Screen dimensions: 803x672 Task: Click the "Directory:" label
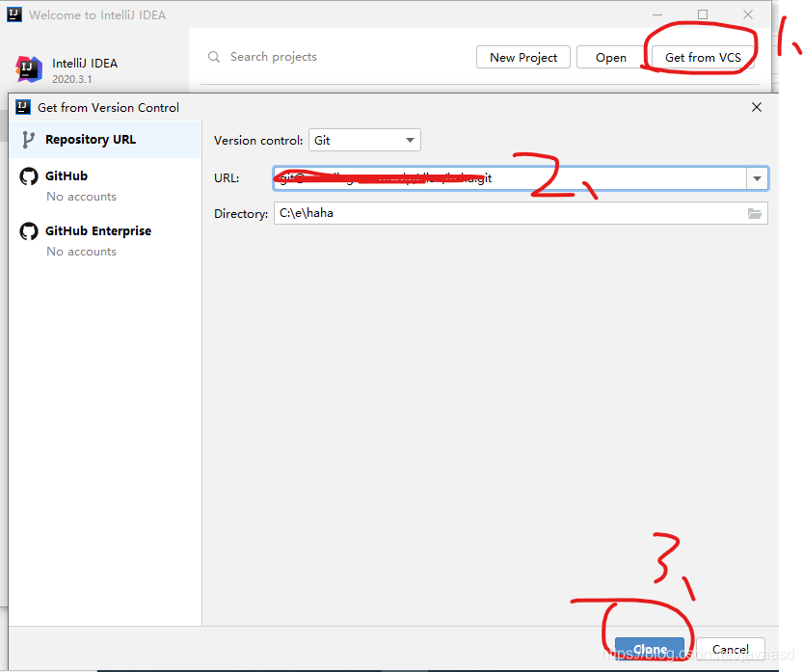point(241,214)
